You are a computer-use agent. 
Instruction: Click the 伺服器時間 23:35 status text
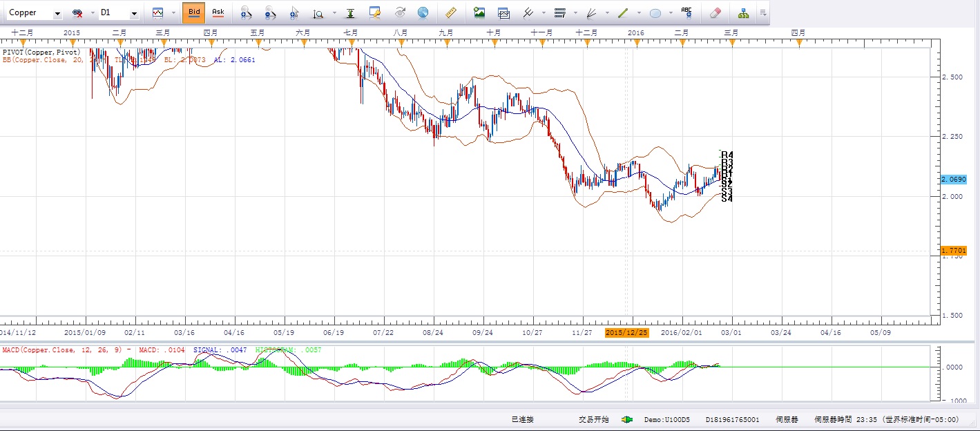pos(845,419)
